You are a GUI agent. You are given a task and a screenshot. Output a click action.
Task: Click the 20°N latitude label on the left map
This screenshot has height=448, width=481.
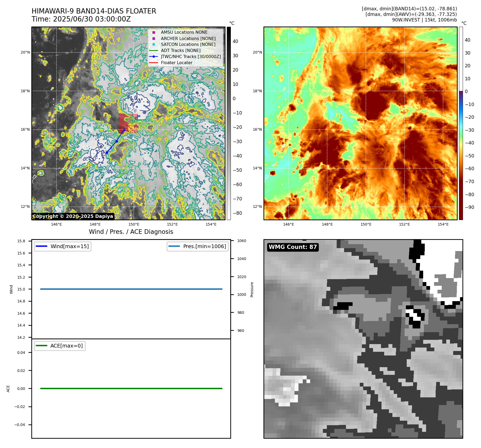point(25,52)
